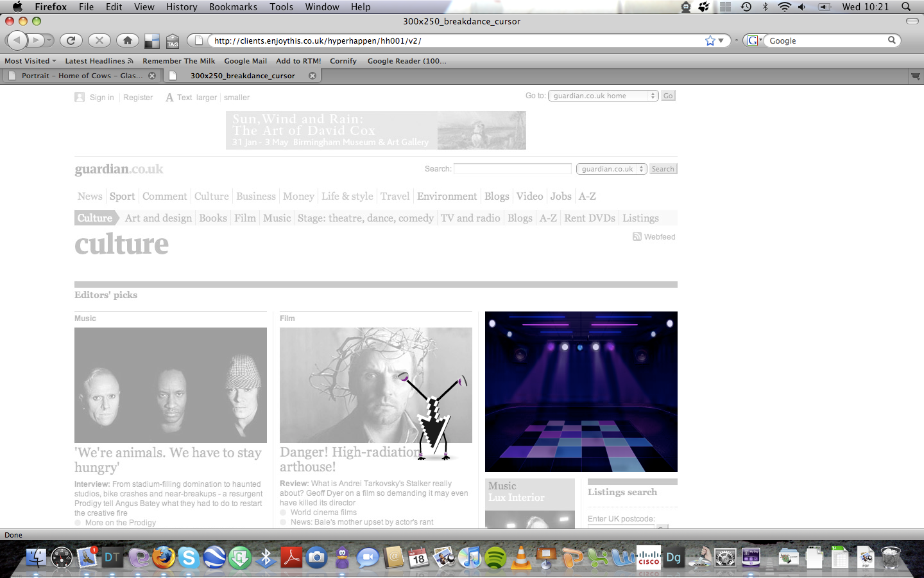924x578 pixels.
Task: Open the search engine selector dropdown
Action: 755,40
